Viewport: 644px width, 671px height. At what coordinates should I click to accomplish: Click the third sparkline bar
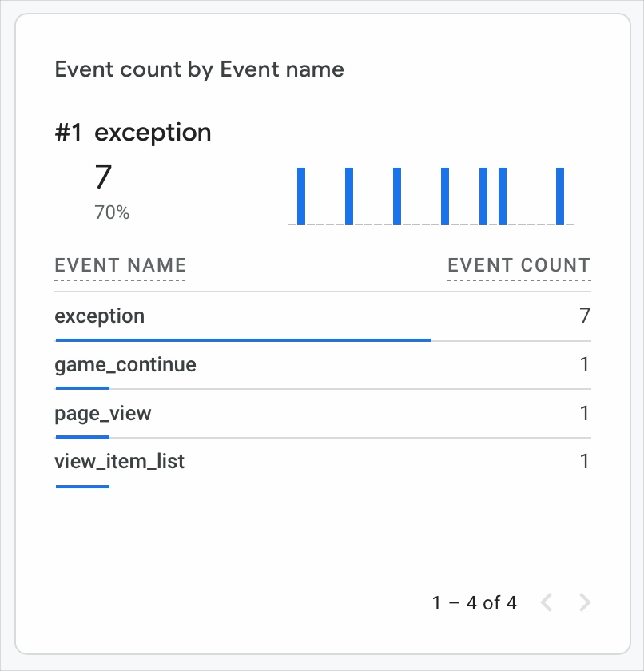397,196
